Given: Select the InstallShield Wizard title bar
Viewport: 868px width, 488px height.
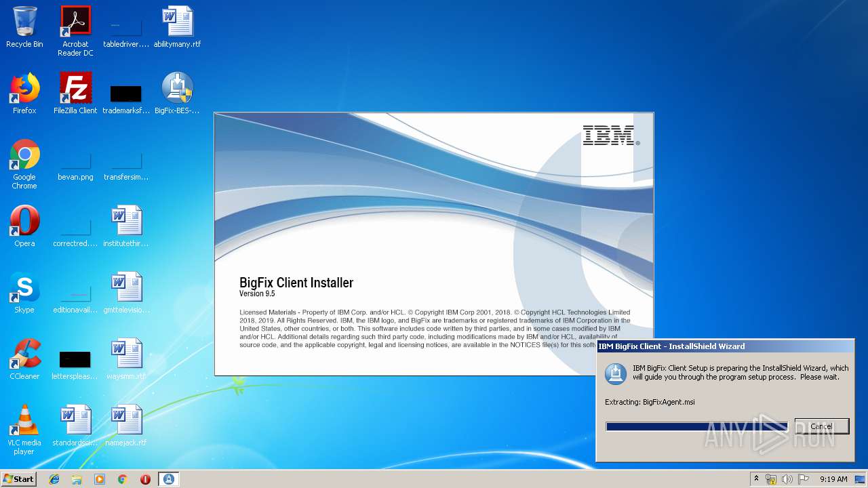Looking at the screenshot, I should (x=725, y=346).
